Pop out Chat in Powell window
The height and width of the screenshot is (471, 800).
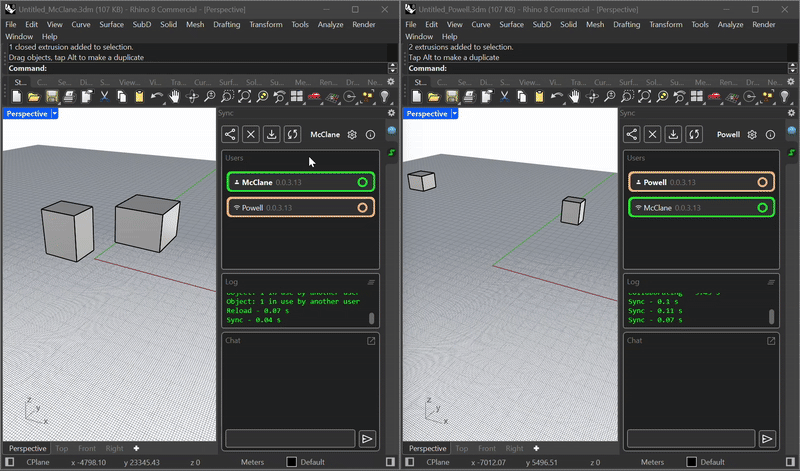click(771, 340)
